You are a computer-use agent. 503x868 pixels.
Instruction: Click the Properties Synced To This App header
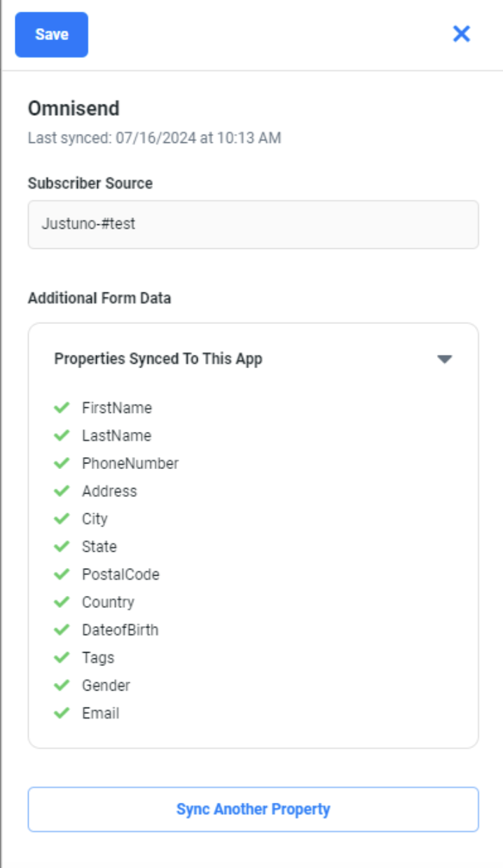(x=158, y=359)
